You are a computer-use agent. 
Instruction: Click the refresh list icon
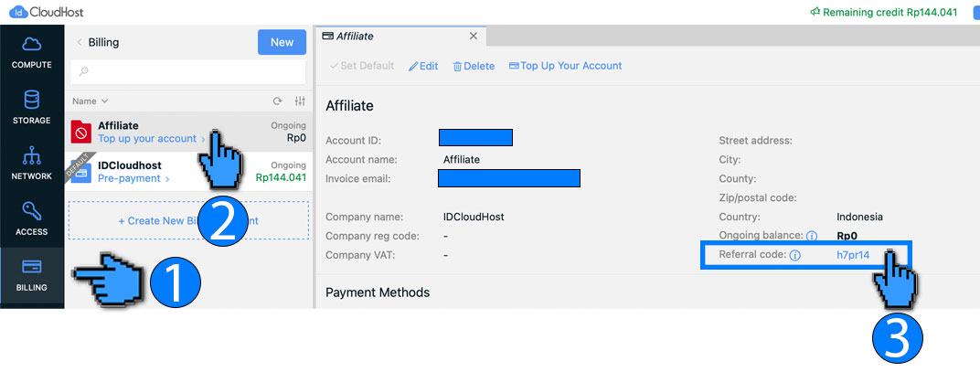(278, 101)
